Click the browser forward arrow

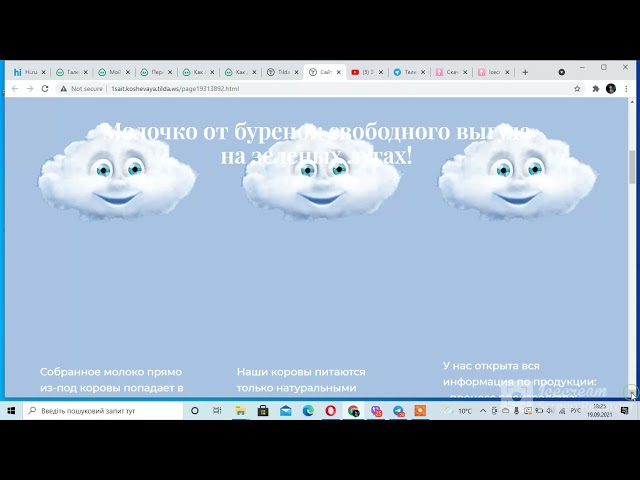30,89
